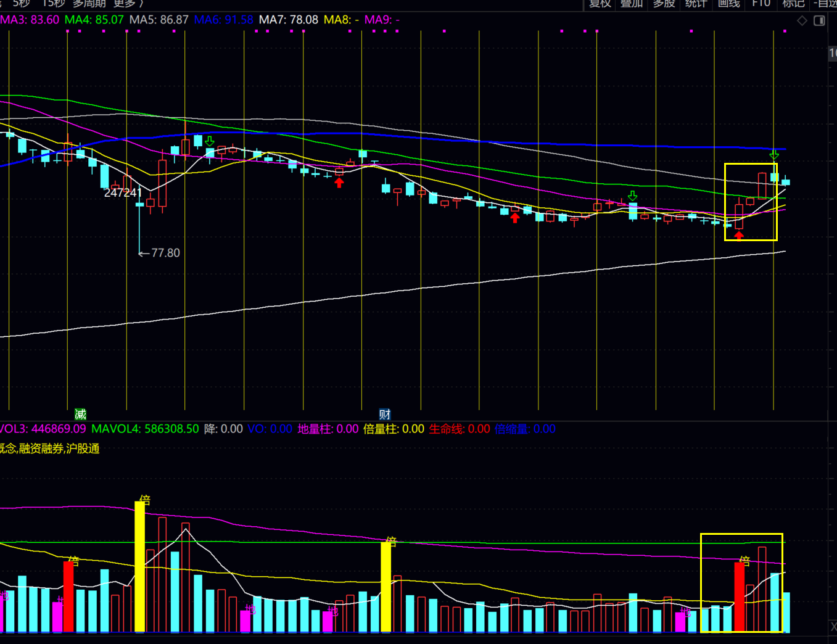Click the green 减 event marker

80,414
